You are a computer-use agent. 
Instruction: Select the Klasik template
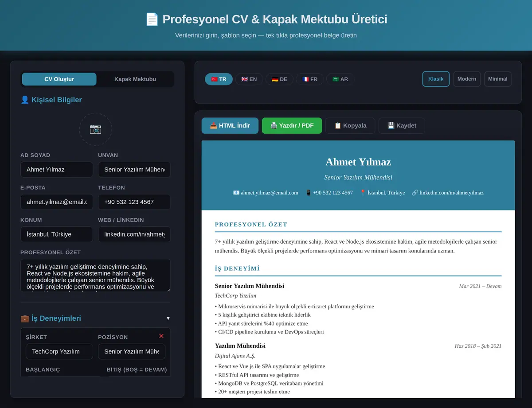point(436,79)
